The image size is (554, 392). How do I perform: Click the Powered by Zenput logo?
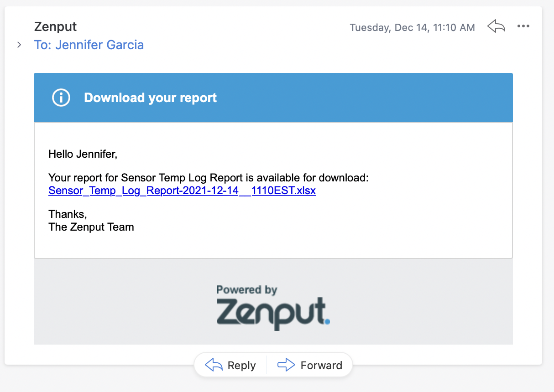[273, 307]
